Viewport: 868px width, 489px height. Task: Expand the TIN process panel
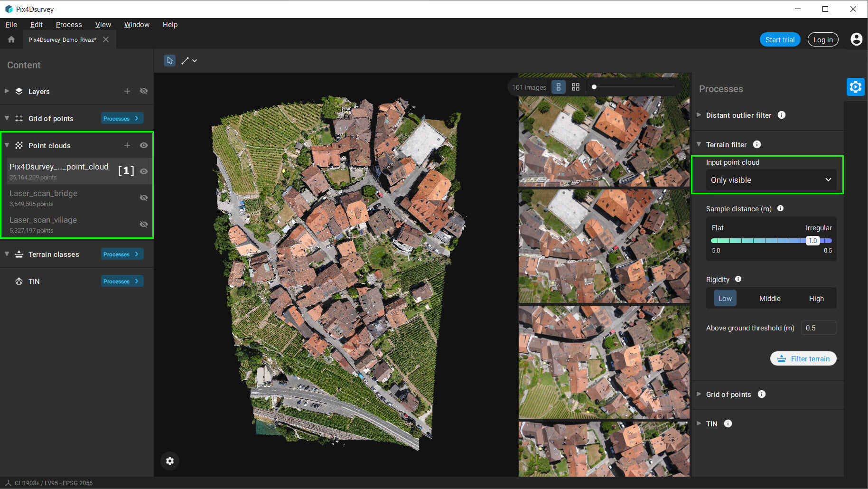click(699, 423)
